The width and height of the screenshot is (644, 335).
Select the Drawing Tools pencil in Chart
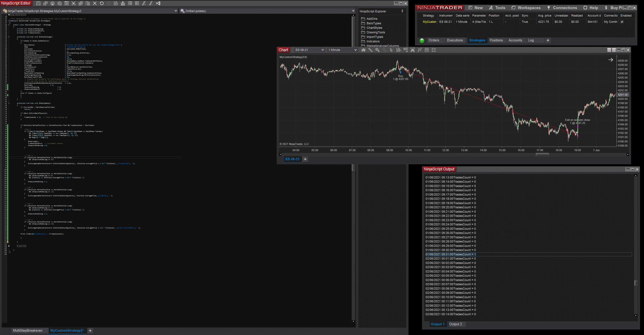(370, 50)
